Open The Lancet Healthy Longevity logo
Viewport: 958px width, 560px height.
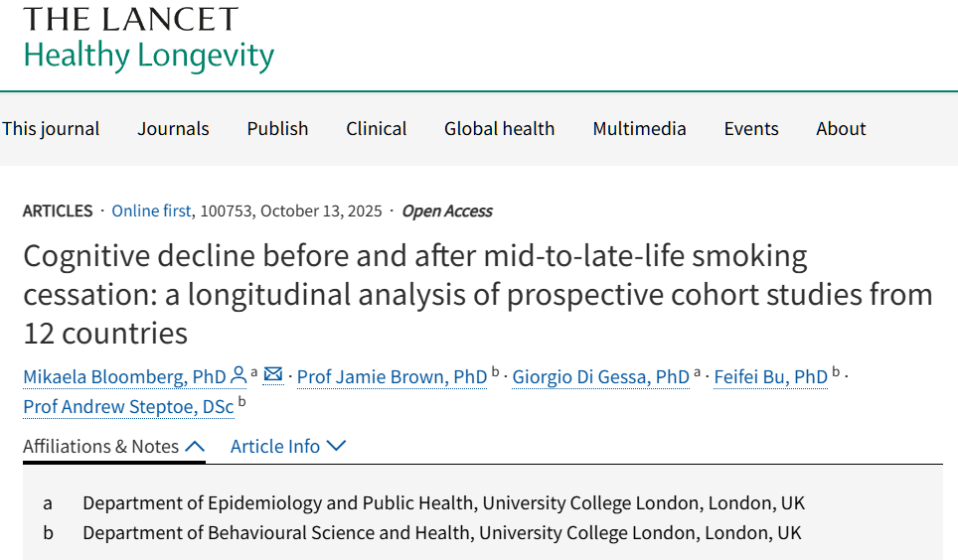(x=148, y=38)
